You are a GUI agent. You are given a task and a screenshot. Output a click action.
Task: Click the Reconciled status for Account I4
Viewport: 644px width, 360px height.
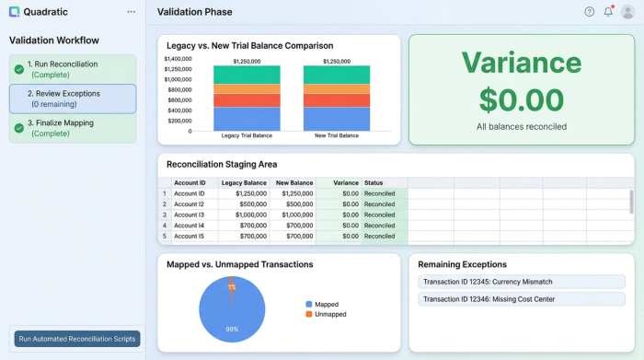[x=385, y=226]
